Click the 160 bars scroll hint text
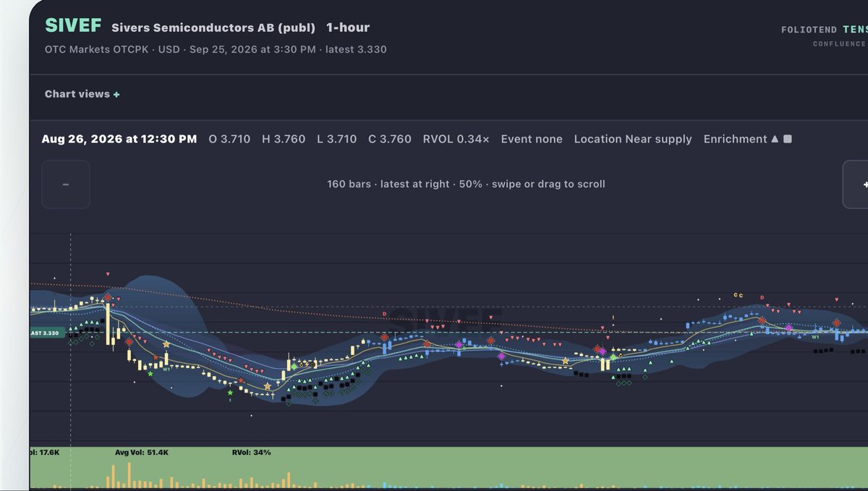Image resolution: width=868 pixels, height=491 pixels. 466,184
